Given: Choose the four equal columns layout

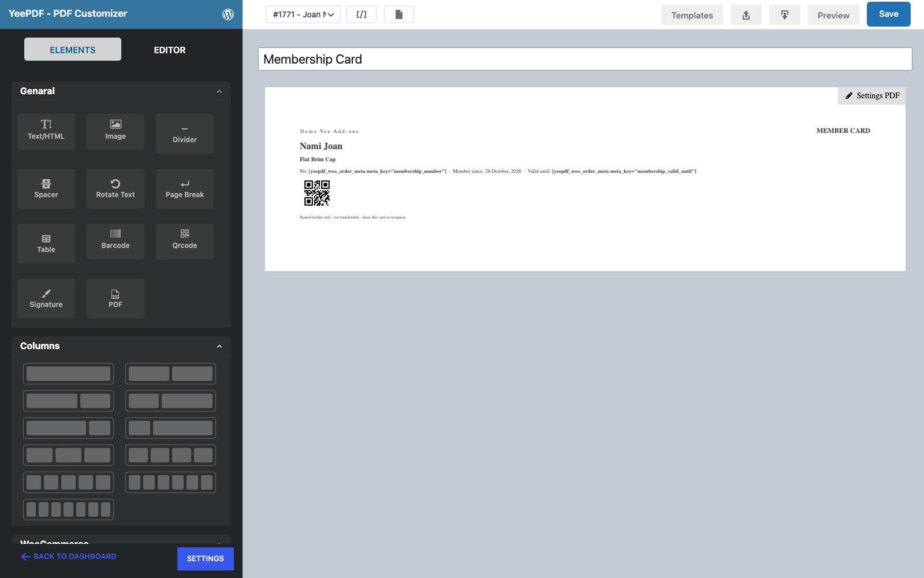Looking at the screenshot, I should tap(170, 455).
